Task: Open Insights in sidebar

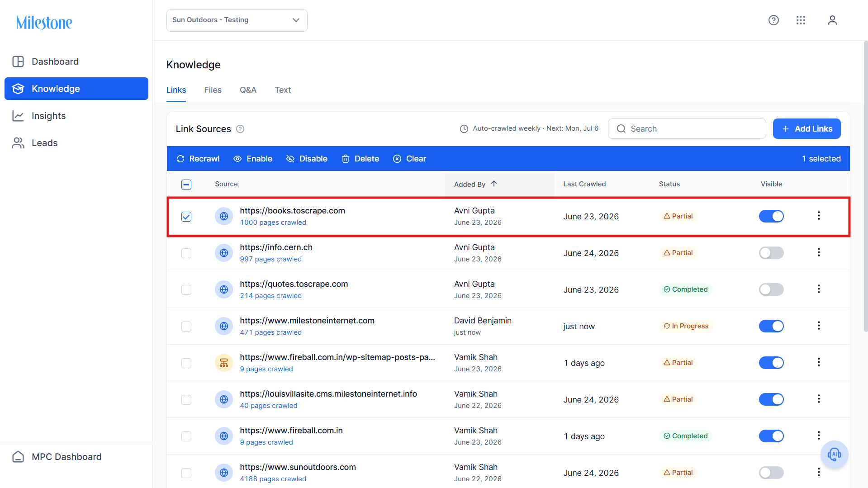Action: point(76,116)
